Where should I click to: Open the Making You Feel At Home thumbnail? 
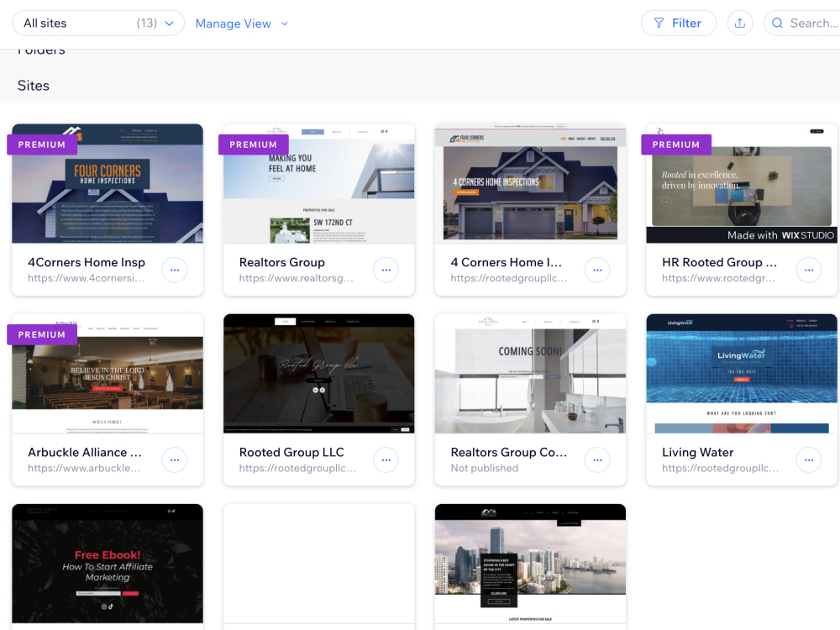[318, 184]
